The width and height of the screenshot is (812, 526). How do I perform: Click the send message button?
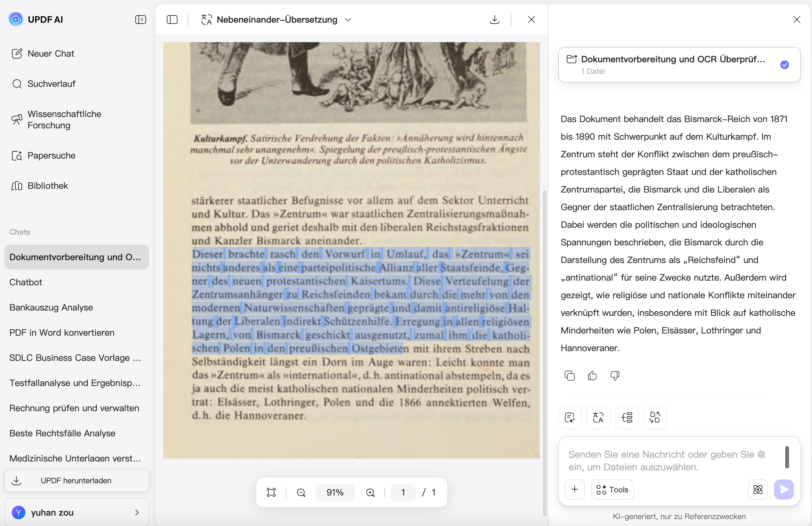click(784, 490)
